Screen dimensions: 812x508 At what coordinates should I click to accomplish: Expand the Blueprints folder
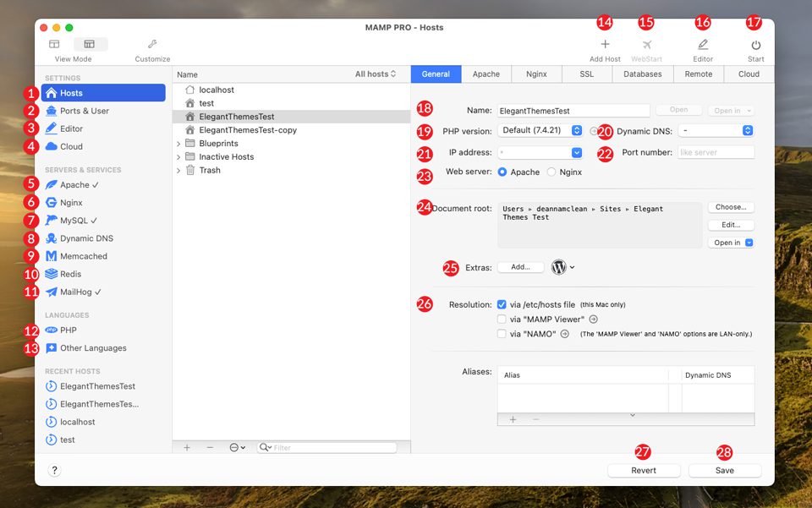[178, 144]
